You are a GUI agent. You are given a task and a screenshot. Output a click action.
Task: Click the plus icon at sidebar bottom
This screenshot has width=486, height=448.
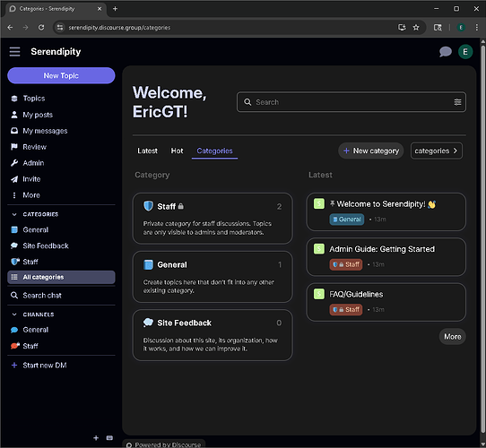click(x=96, y=438)
